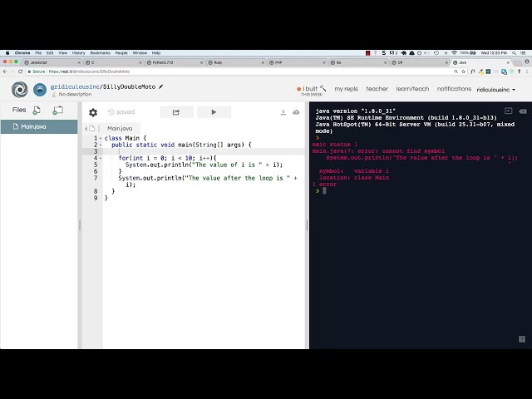Image resolution: width=532 pixels, height=399 pixels.
Task: Place cursor on empty code line 3
Action: (x=204, y=151)
